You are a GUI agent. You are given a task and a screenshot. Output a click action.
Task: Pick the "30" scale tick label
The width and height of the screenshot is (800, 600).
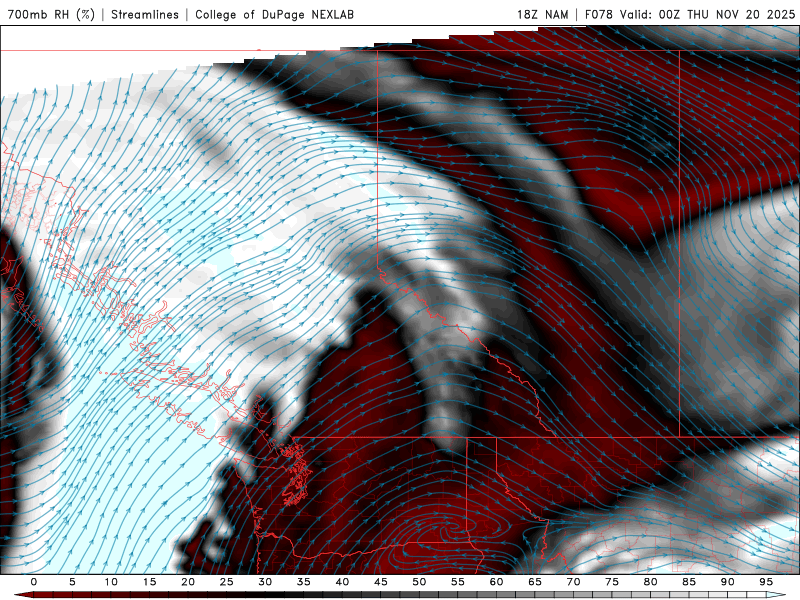(x=265, y=582)
